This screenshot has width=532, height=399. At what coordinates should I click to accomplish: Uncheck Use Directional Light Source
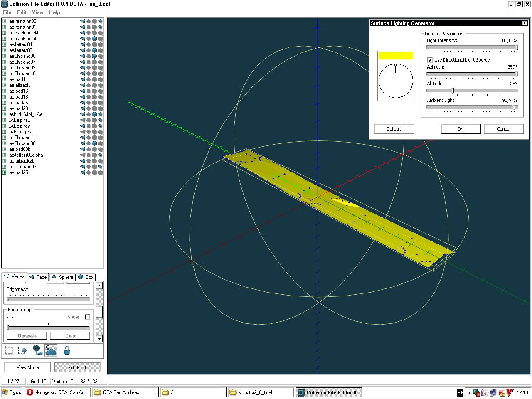click(x=430, y=60)
